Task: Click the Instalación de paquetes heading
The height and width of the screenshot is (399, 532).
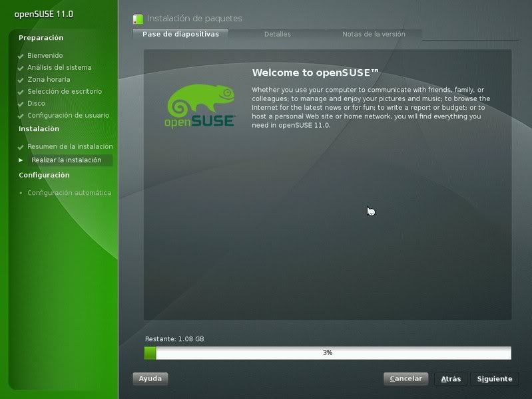Action: click(194, 19)
